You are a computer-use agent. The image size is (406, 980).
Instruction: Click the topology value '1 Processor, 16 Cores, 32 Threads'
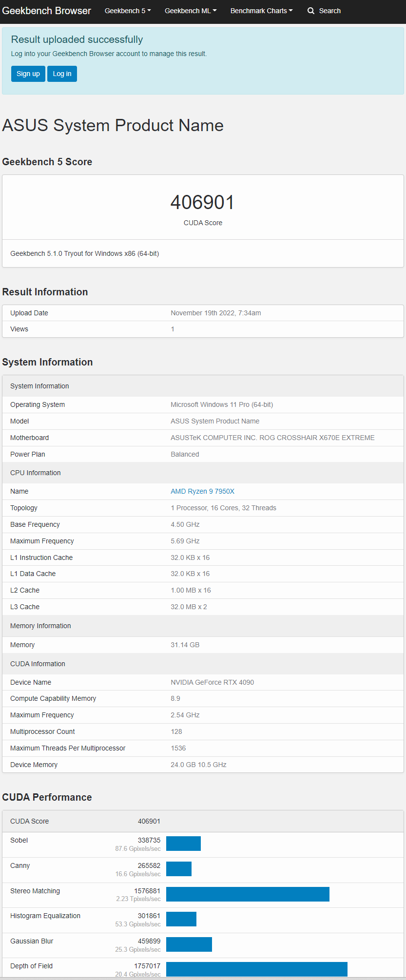click(223, 508)
